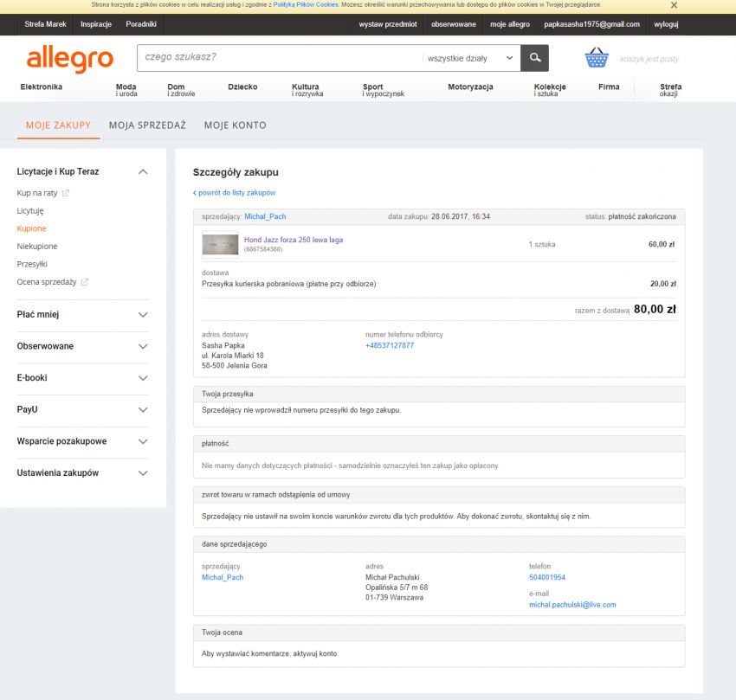Open the Sport i wypoczynek category
The height and width of the screenshot is (700, 736).
click(383, 90)
